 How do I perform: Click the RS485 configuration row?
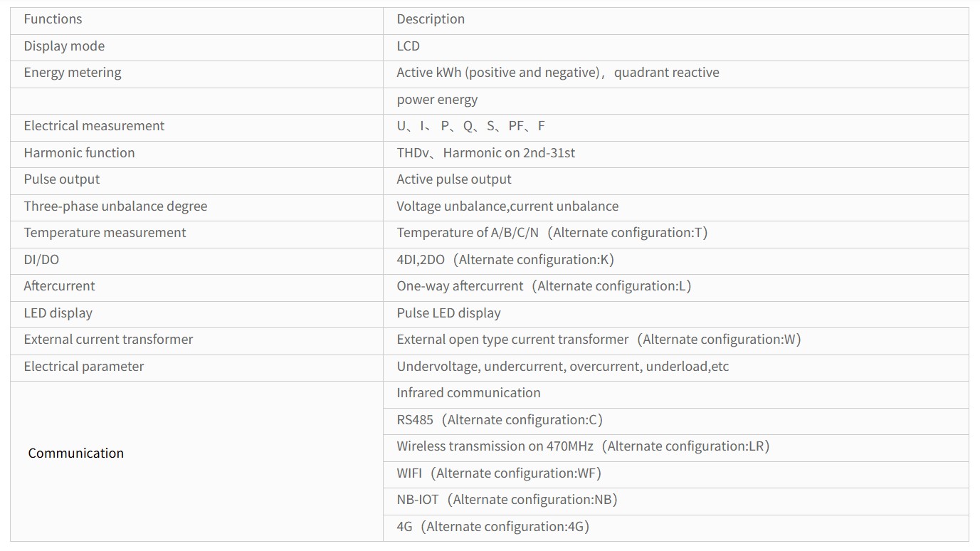(x=675, y=421)
